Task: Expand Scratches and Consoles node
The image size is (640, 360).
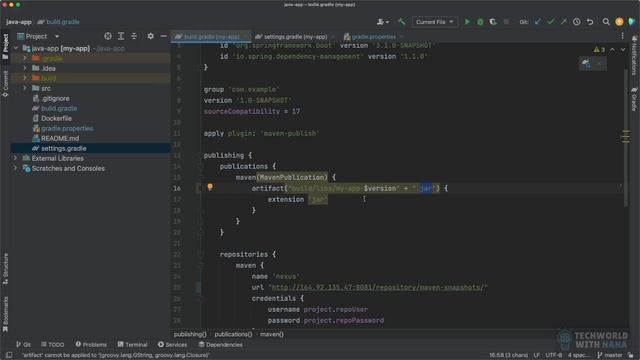Action: (16, 168)
